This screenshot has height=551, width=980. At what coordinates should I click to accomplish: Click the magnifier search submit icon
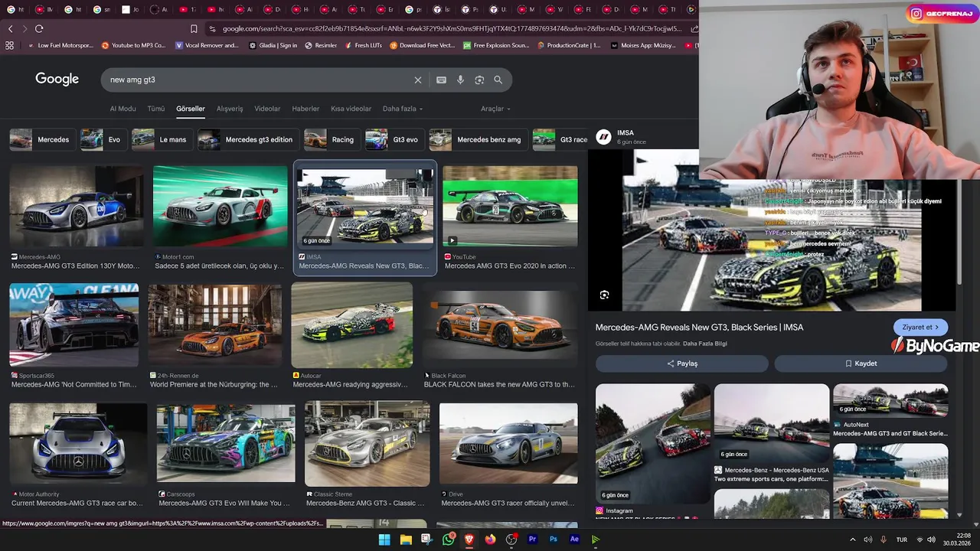[x=498, y=80]
